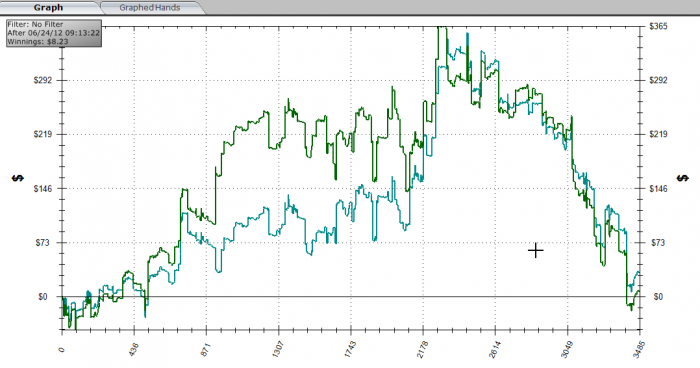
Task: Click the x-axis label 2614
Action: [494, 350]
